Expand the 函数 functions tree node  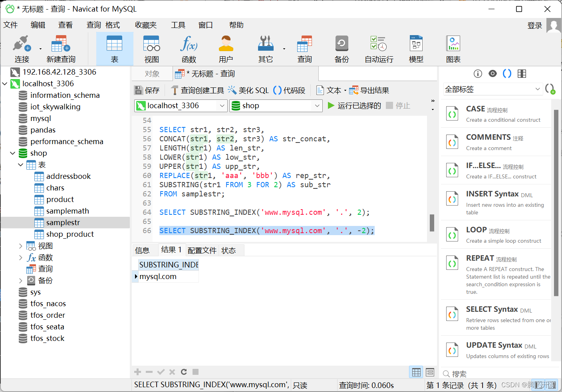[x=21, y=257]
